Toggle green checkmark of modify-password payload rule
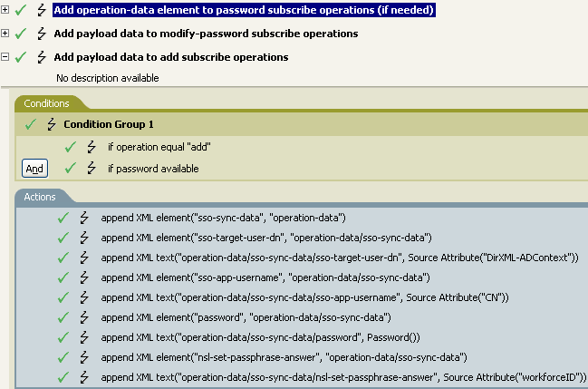 pos(21,34)
